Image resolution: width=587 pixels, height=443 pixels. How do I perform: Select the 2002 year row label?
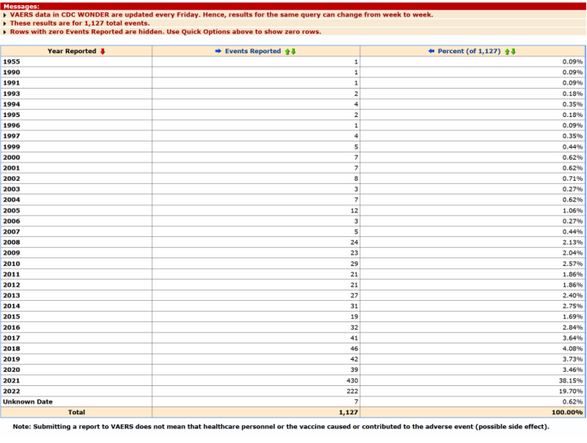(x=12, y=179)
